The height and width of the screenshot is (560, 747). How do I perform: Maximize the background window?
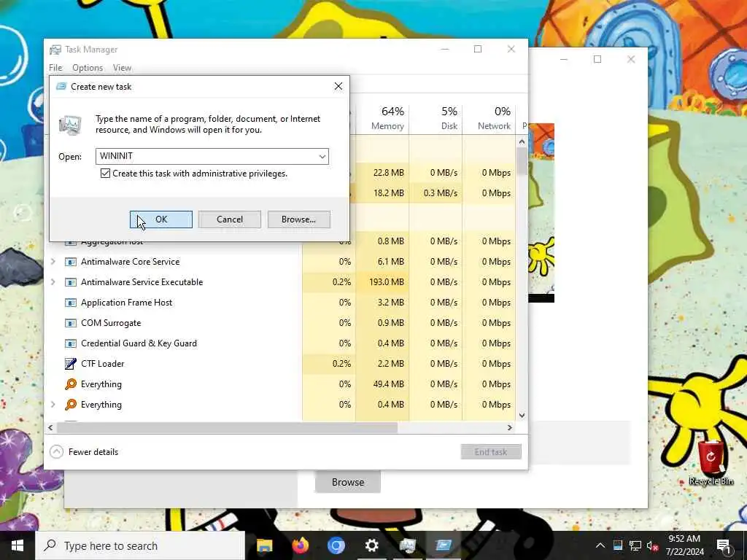pos(597,59)
